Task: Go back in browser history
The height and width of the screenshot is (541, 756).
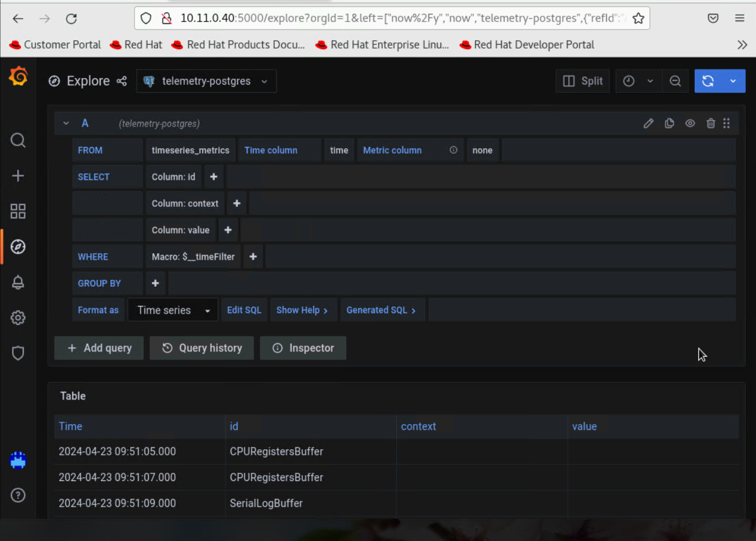Action: 18,19
